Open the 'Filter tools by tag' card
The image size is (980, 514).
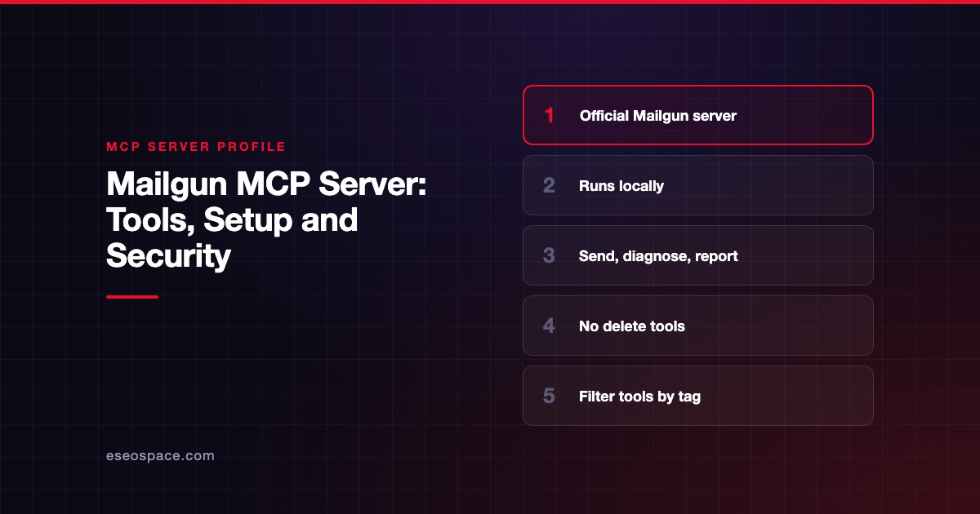click(697, 396)
